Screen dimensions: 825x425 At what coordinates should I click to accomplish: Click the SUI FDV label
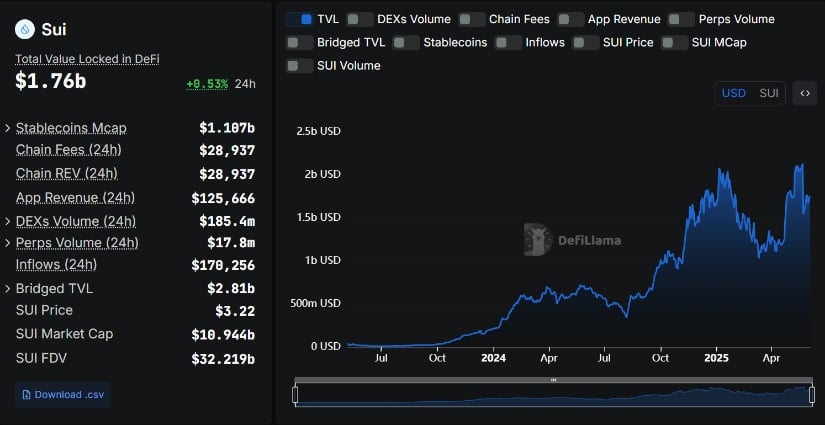pyautogui.click(x=41, y=359)
